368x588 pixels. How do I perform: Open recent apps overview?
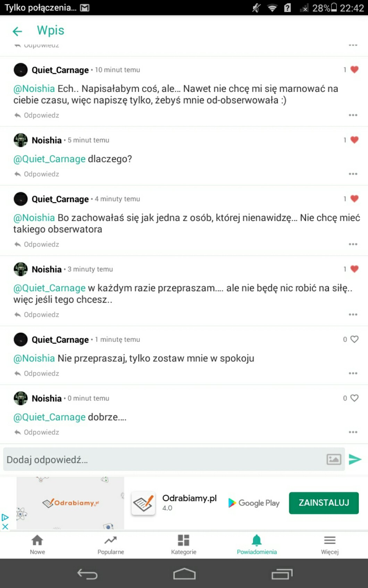282,574
